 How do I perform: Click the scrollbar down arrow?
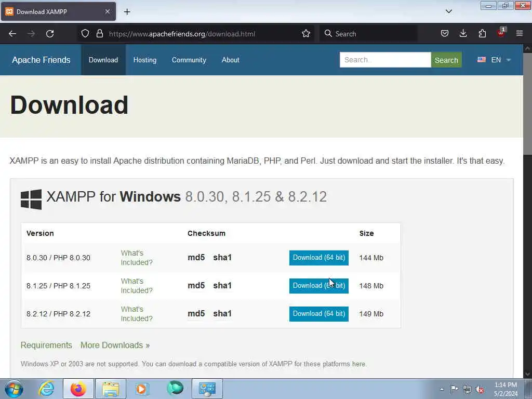pos(528,374)
